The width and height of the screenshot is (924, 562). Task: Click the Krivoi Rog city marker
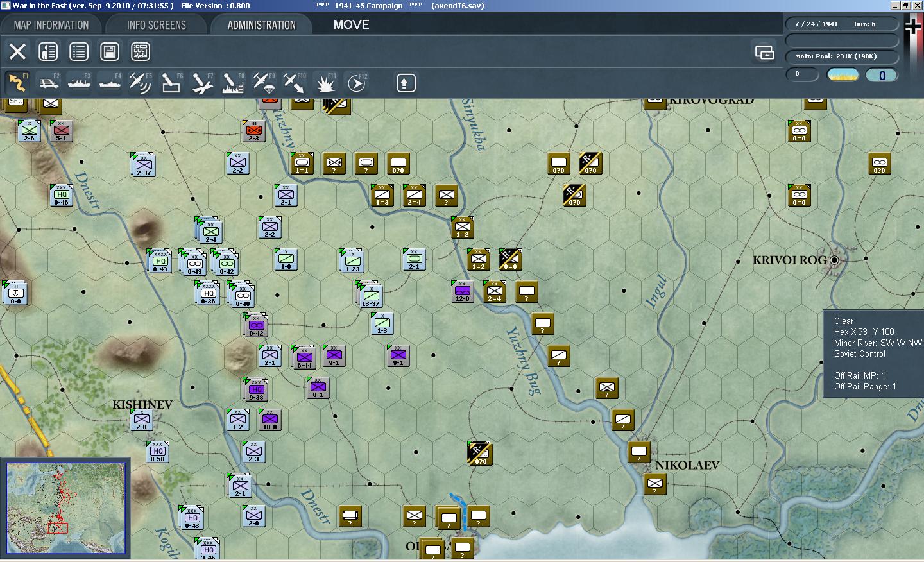(x=834, y=260)
